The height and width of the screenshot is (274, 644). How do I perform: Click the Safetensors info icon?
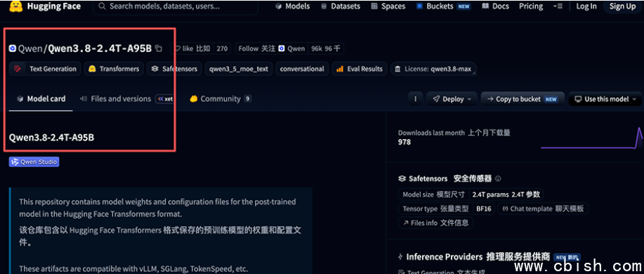(498, 178)
